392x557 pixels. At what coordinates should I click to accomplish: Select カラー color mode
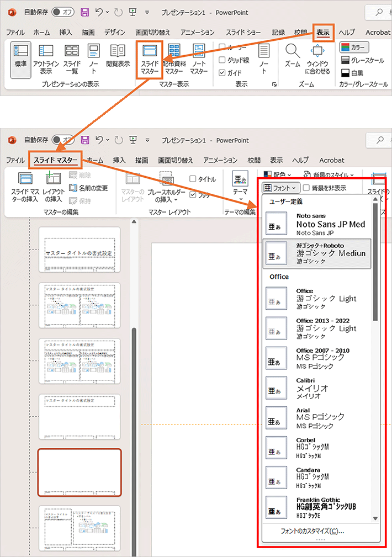pyautogui.click(x=354, y=47)
